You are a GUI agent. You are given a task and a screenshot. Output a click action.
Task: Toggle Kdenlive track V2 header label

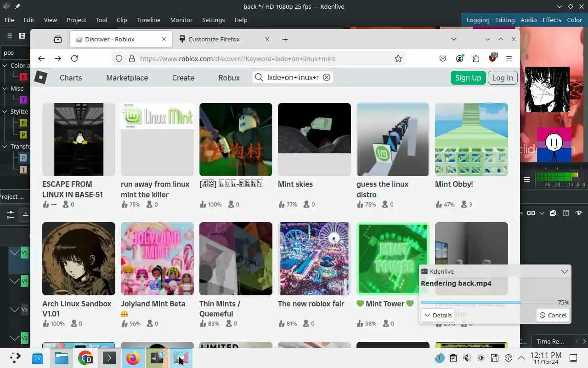(x=25, y=338)
